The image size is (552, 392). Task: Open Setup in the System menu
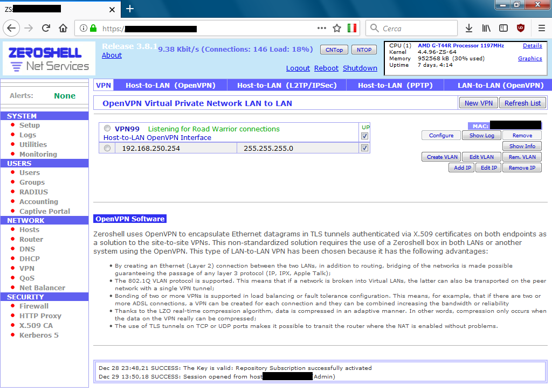click(x=30, y=125)
